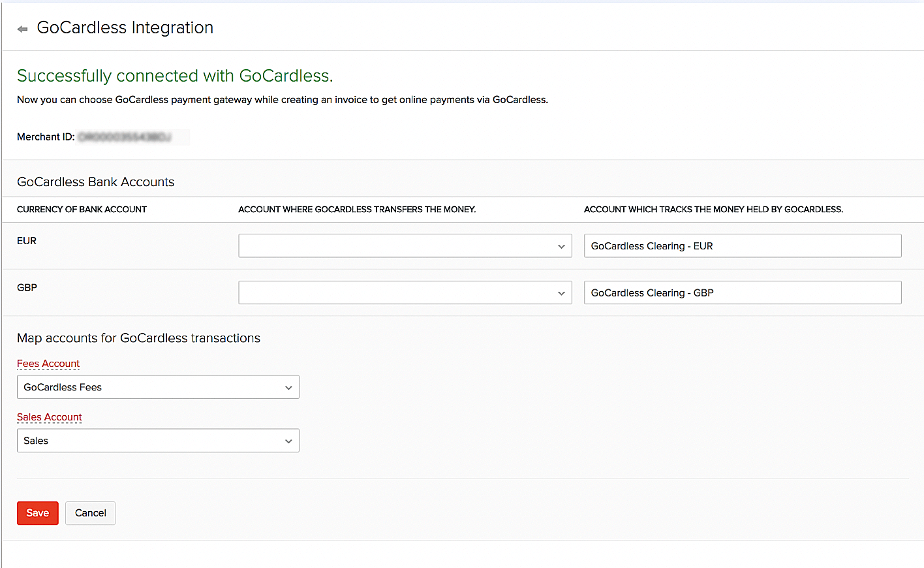
Task: Expand the Sales account dropdown
Action: click(158, 441)
